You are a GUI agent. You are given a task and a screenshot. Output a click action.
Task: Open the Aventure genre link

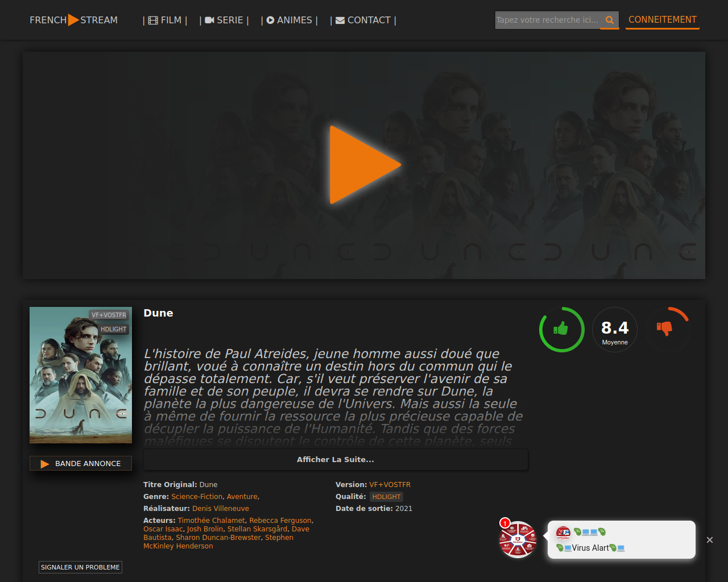[242, 497]
